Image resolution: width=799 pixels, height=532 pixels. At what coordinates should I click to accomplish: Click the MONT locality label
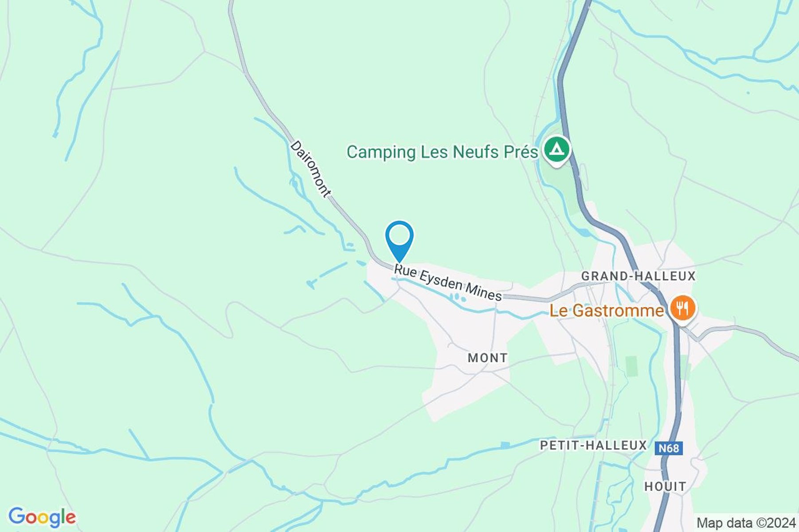[x=488, y=358]
